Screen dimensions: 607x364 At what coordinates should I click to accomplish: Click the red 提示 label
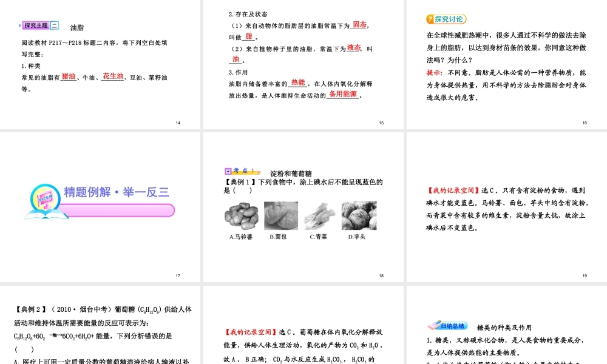tap(435, 72)
